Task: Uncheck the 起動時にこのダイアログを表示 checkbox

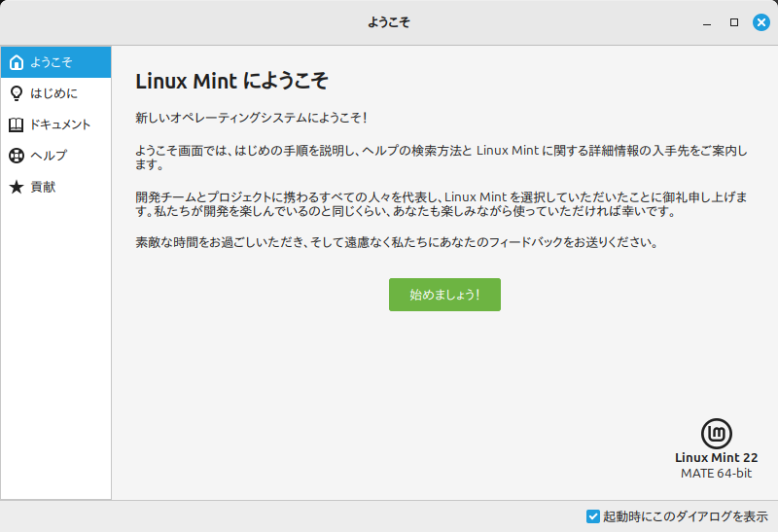Action: coord(593,516)
